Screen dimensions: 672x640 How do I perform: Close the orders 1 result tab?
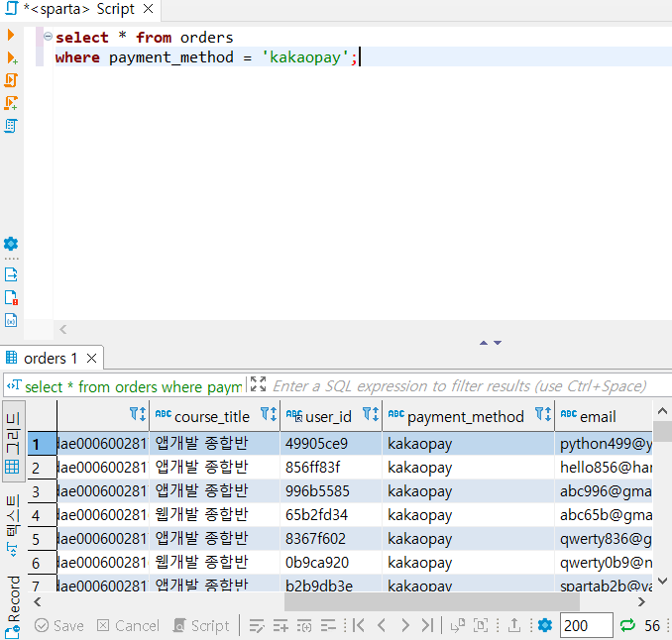[92, 358]
